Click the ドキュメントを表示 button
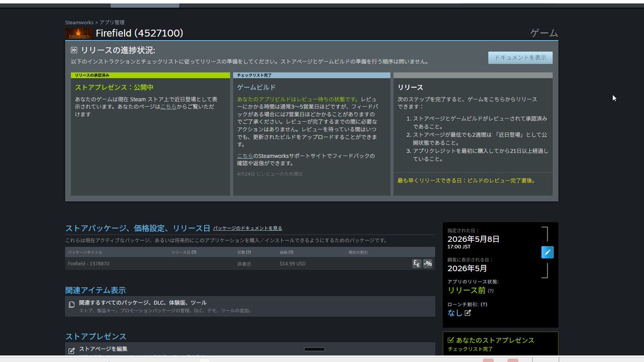The height and width of the screenshot is (362, 644). [520, 57]
